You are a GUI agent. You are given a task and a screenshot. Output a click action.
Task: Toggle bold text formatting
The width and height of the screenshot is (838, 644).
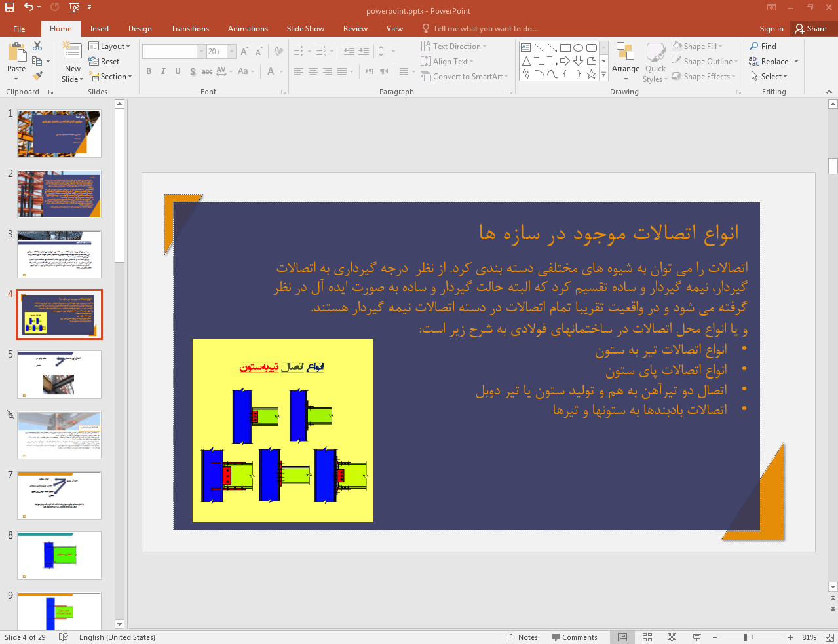click(149, 71)
